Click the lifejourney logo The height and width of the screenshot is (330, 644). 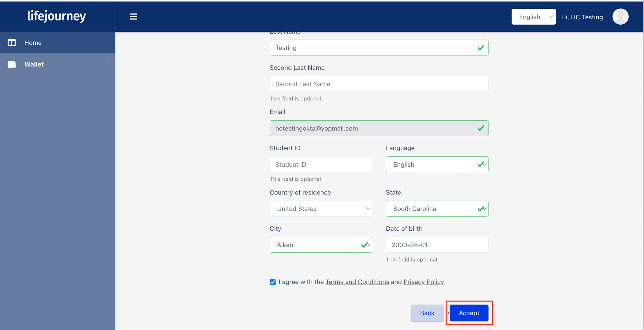tap(57, 17)
